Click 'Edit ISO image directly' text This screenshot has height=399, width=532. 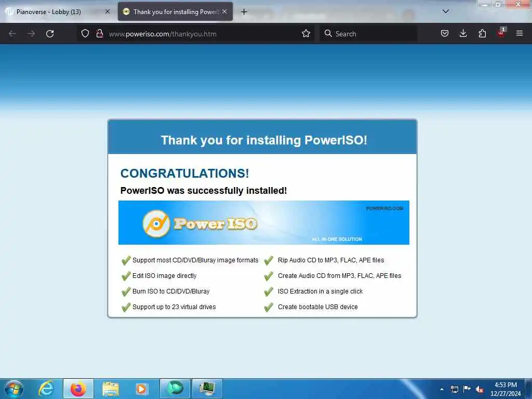click(165, 276)
